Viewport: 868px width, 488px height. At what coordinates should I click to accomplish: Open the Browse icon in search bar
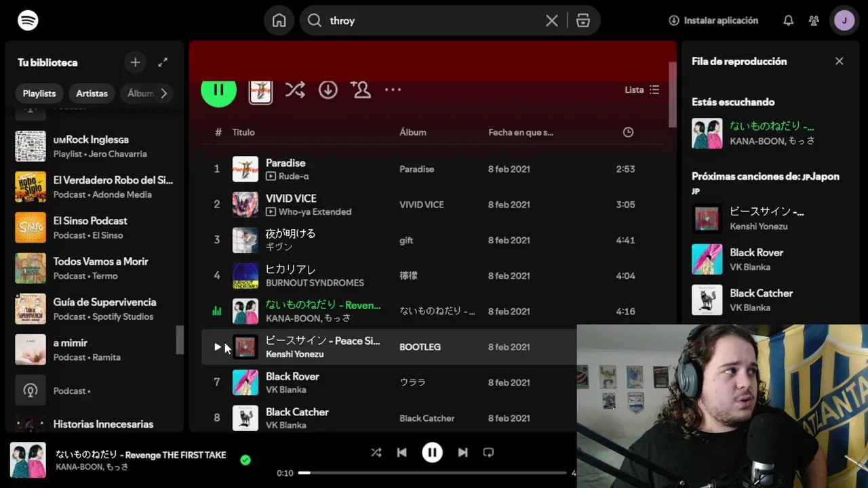coord(583,20)
